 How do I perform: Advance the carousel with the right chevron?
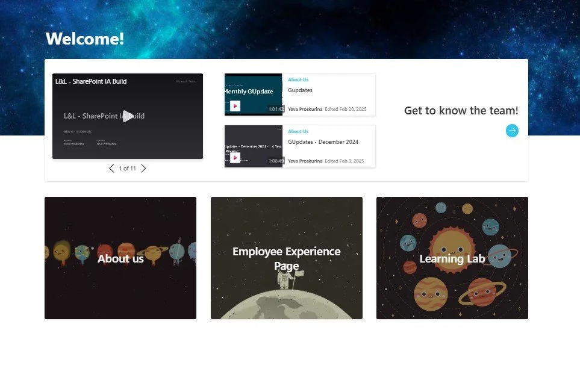point(143,169)
